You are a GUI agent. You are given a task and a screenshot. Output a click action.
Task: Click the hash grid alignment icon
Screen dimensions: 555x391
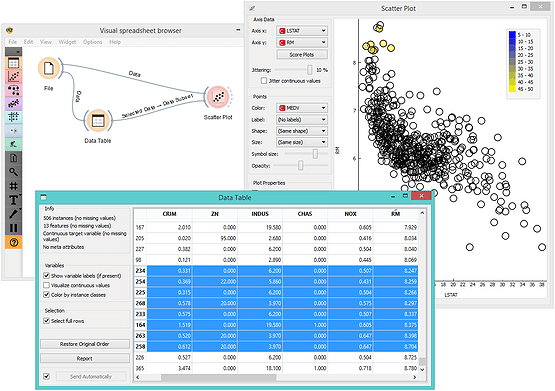(13, 186)
